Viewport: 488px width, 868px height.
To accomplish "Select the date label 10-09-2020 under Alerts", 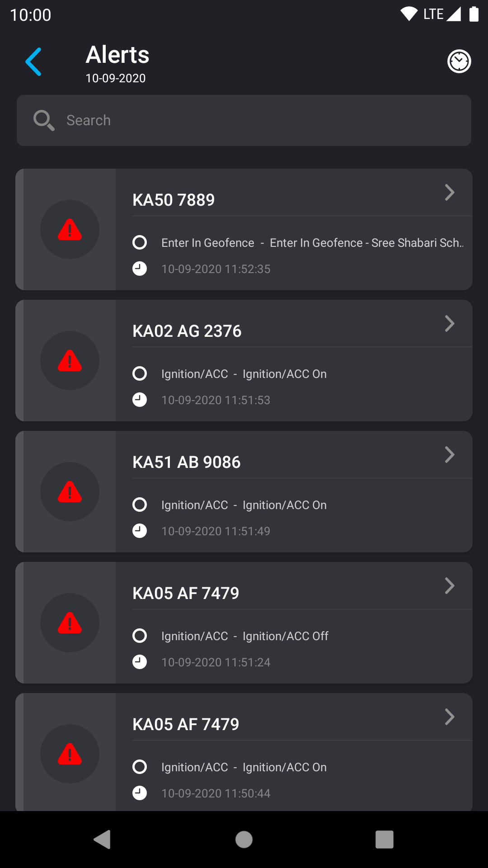I will (x=115, y=78).
